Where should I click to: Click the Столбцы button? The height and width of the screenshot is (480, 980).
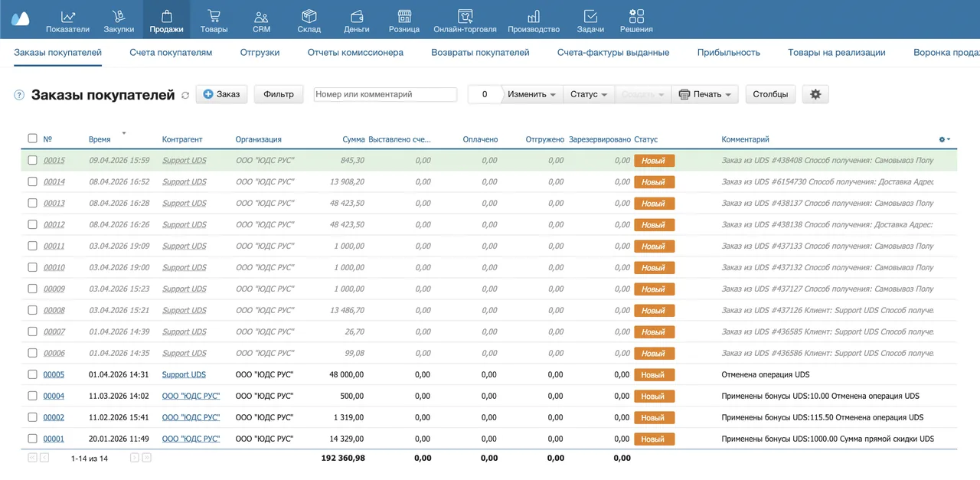770,94
